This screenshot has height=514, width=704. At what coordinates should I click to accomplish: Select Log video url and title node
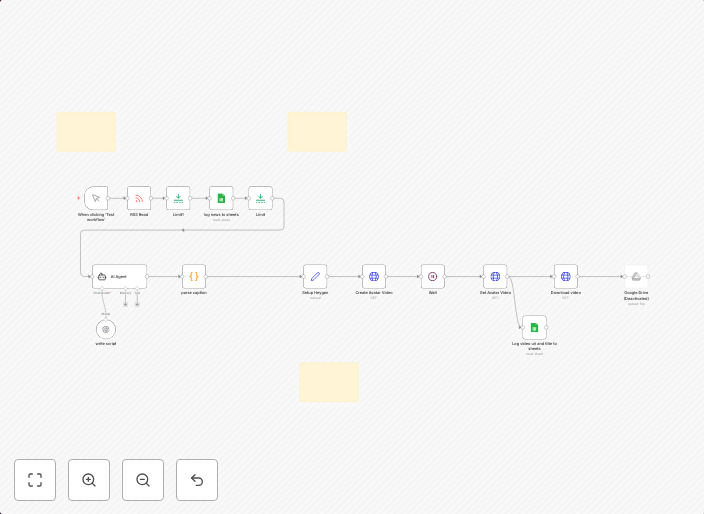[534, 327]
